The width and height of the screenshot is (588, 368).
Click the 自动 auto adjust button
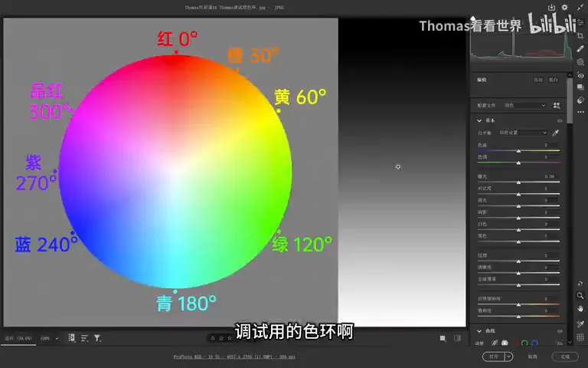tap(538, 80)
